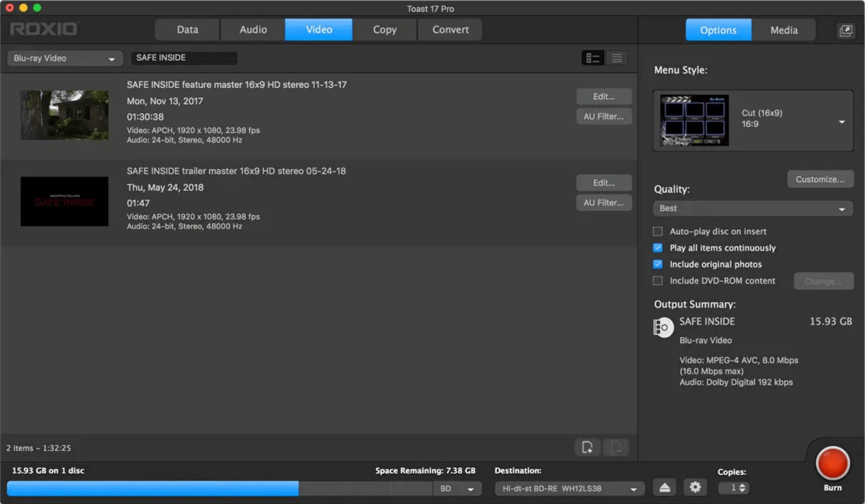Click the Space Remaining 7.38 GB text
865x504 pixels.
pyautogui.click(x=425, y=471)
